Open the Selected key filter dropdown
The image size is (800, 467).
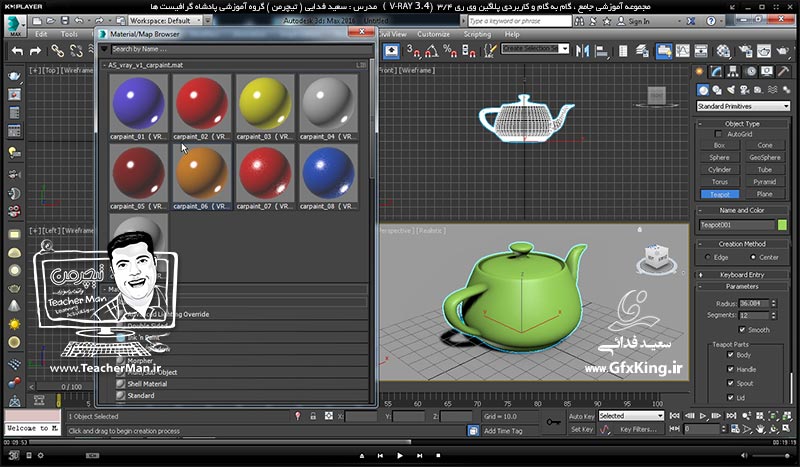[631, 416]
